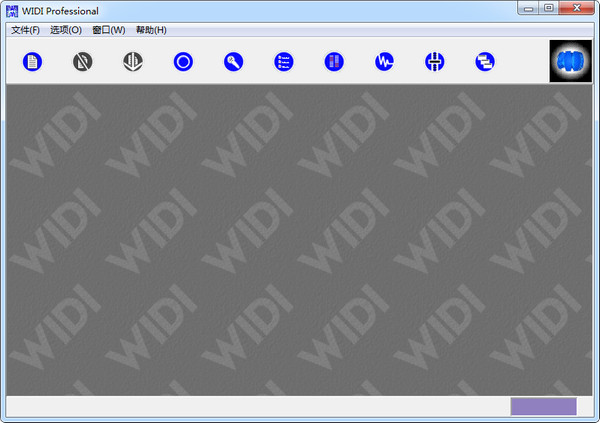Image resolution: width=600 pixels, height=423 pixels.
Task: Close the WIDI Professional window
Action: point(577,8)
